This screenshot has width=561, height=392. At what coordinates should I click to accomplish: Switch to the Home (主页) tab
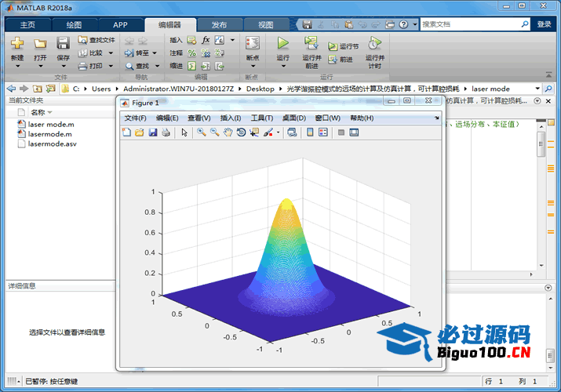click(x=27, y=24)
